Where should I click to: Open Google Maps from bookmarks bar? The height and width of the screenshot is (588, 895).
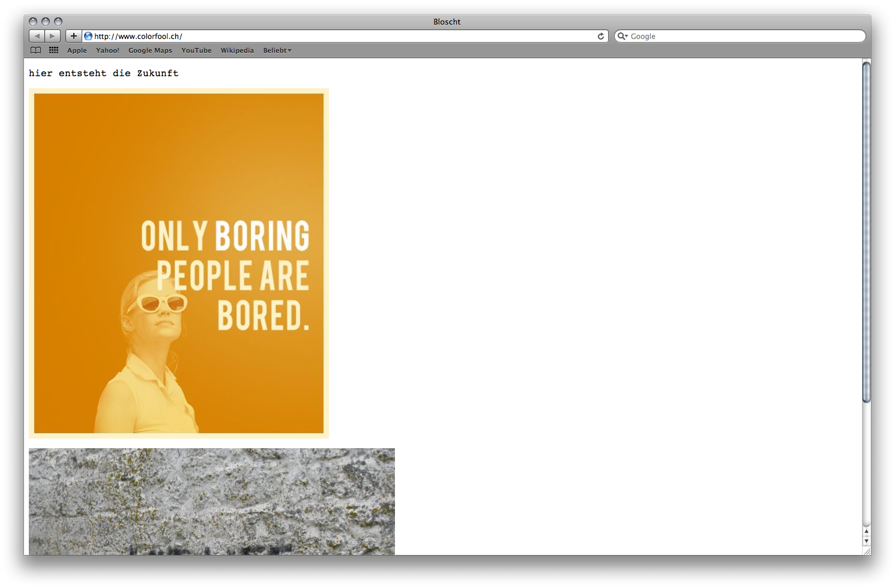click(150, 50)
